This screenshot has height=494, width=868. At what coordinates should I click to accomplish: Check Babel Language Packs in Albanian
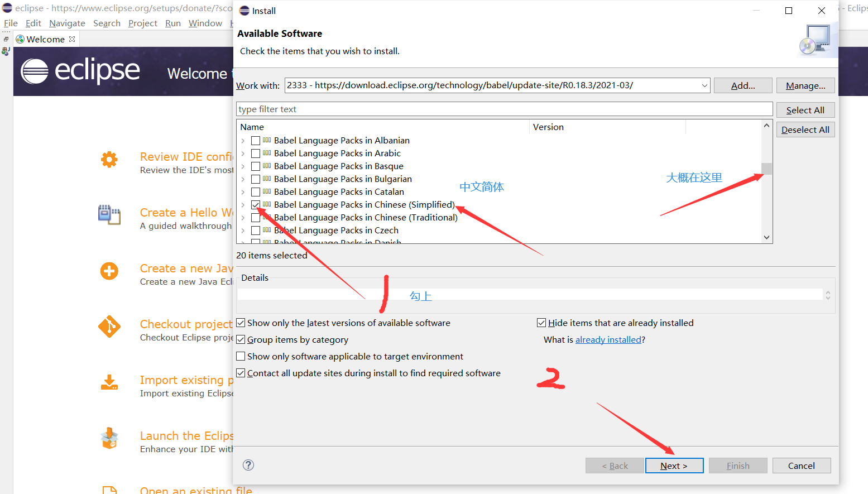tap(256, 141)
